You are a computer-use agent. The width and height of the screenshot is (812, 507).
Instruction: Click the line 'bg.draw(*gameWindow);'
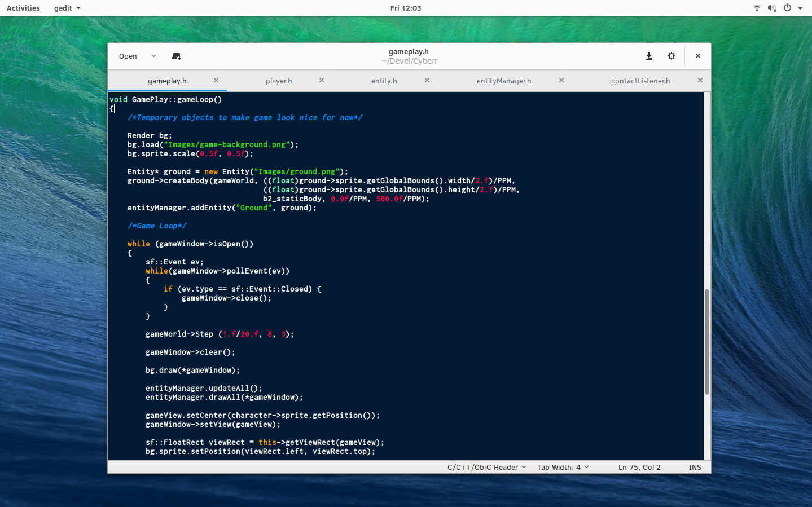[192, 371]
